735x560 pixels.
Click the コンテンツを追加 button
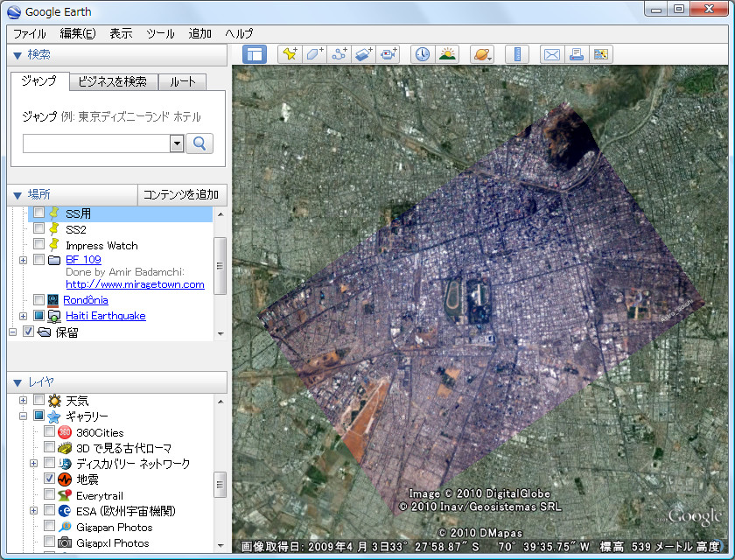click(x=181, y=194)
